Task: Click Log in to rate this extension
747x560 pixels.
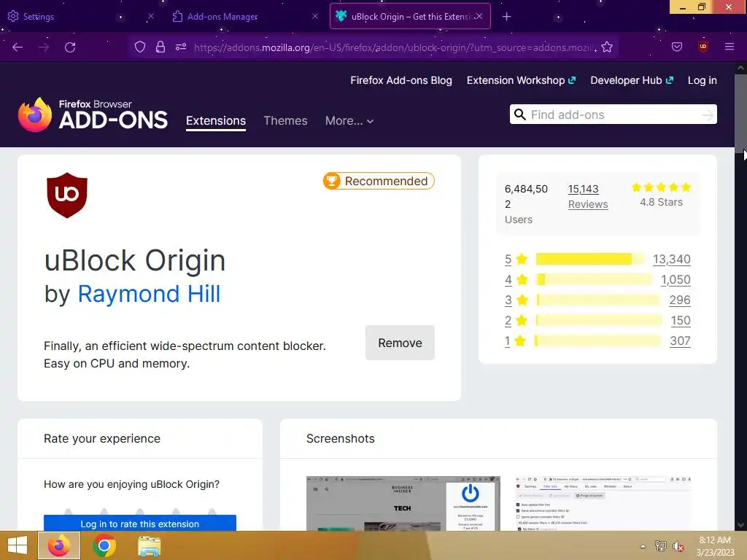Action: point(140,524)
